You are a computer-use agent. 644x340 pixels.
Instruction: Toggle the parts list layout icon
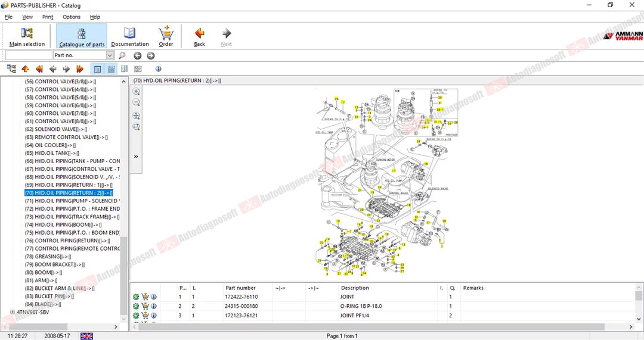pos(111,69)
